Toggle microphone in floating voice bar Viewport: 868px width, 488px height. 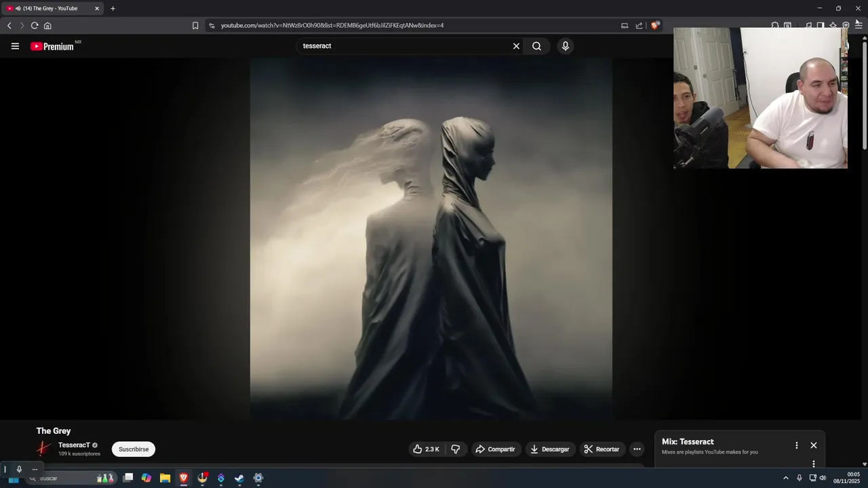[x=19, y=469]
